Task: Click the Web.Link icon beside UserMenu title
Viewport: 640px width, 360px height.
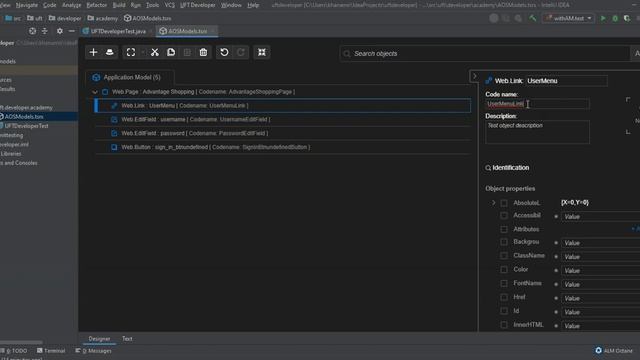Action: pyautogui.click(x=489, y=81)
